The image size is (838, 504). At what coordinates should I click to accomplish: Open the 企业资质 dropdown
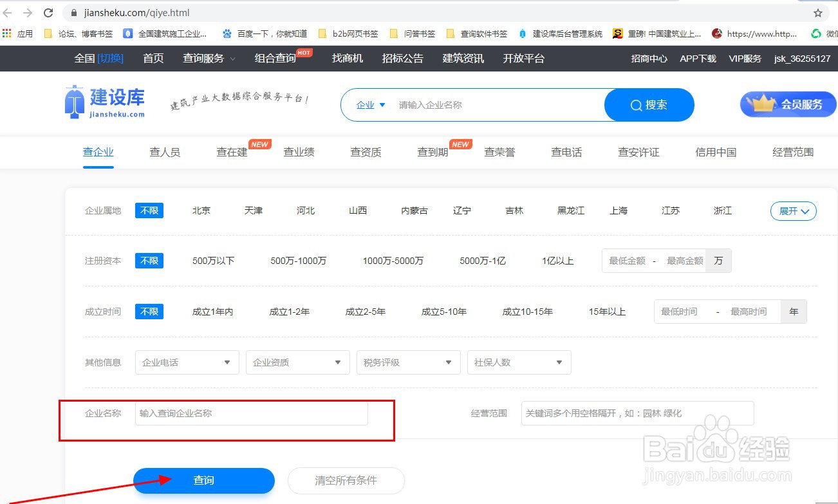(297, 362)
